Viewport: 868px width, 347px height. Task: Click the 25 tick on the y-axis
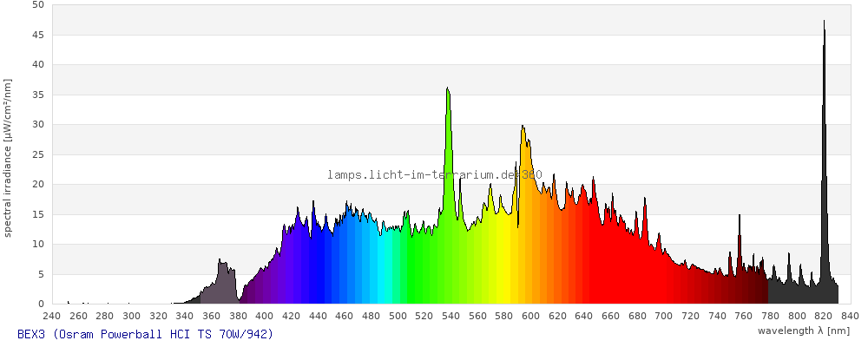coord(37,154)
